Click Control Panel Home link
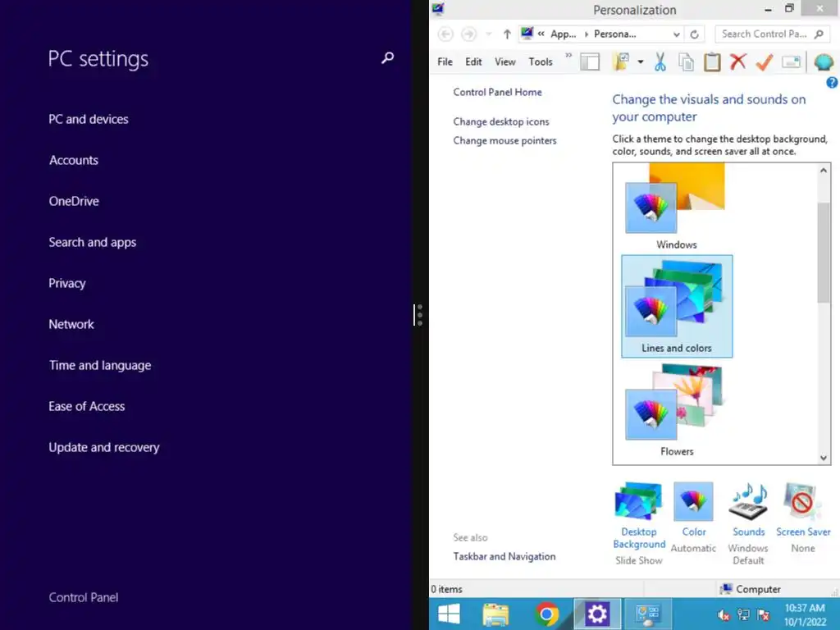840x630 pixels. tap(497, 92)
